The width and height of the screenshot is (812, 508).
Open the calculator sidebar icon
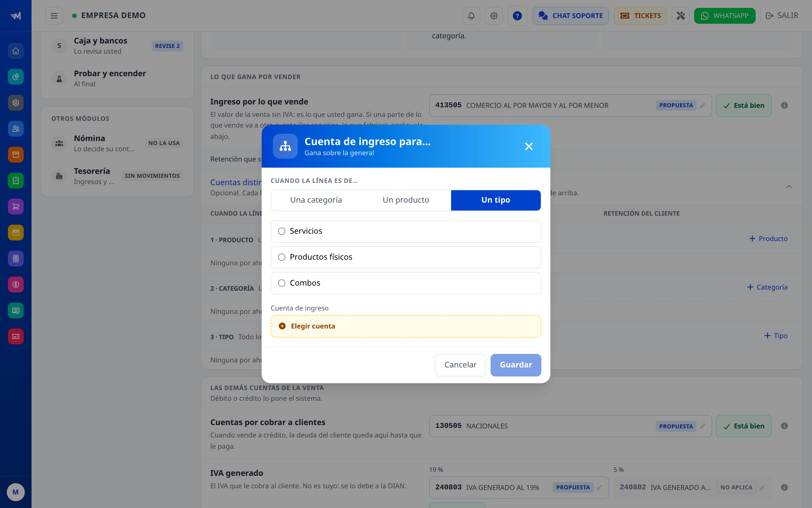pos(16,258)
